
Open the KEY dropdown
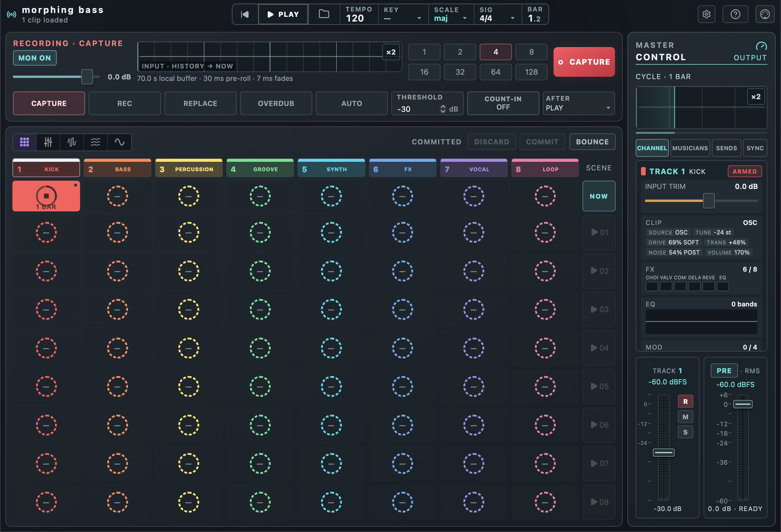403,14
